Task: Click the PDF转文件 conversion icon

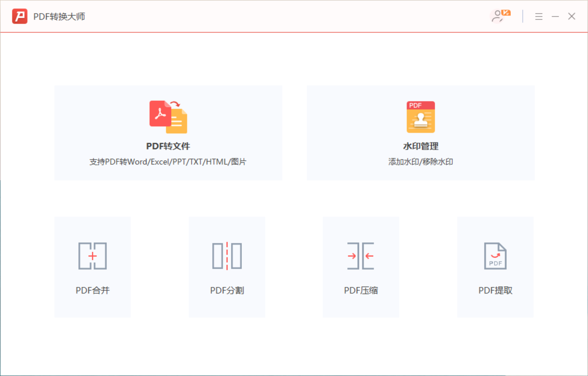Action: coord(168,117)
